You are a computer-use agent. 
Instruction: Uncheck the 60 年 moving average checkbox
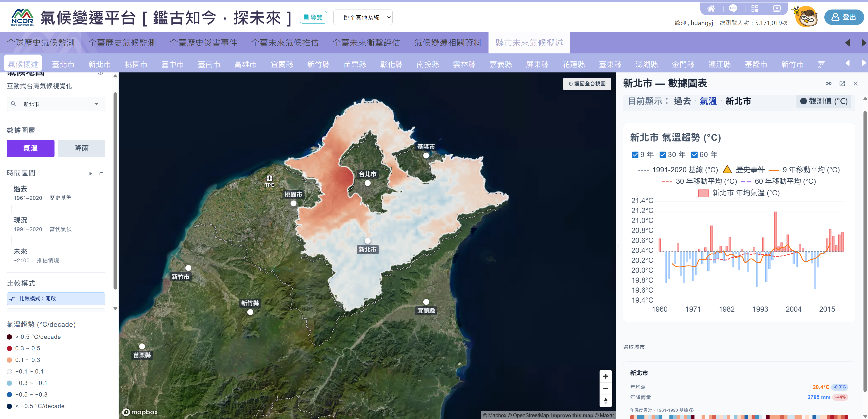coord(695,155)
